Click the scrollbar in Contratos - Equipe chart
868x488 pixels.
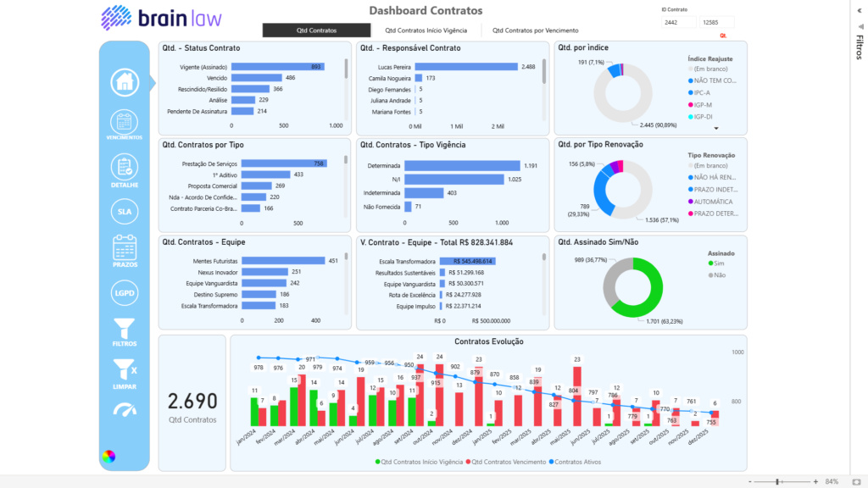(x=346, y=257)
